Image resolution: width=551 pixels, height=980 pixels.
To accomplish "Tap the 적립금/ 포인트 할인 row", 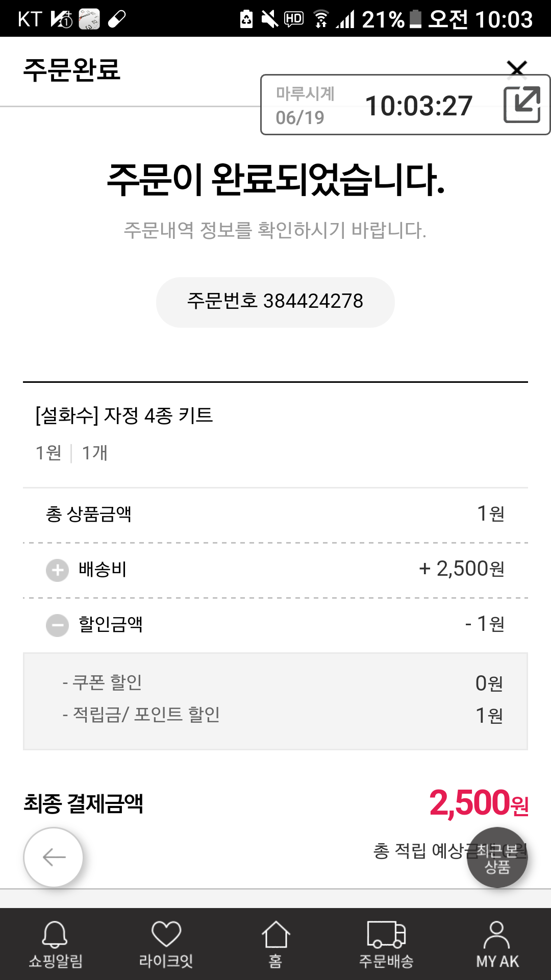I will point(275,715).
